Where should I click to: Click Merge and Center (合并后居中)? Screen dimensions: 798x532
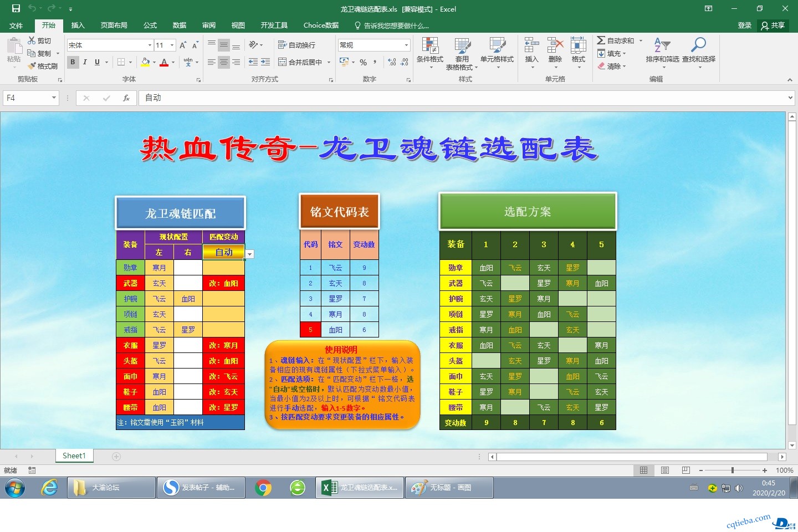pyautogui.click(x=300, y=62)
